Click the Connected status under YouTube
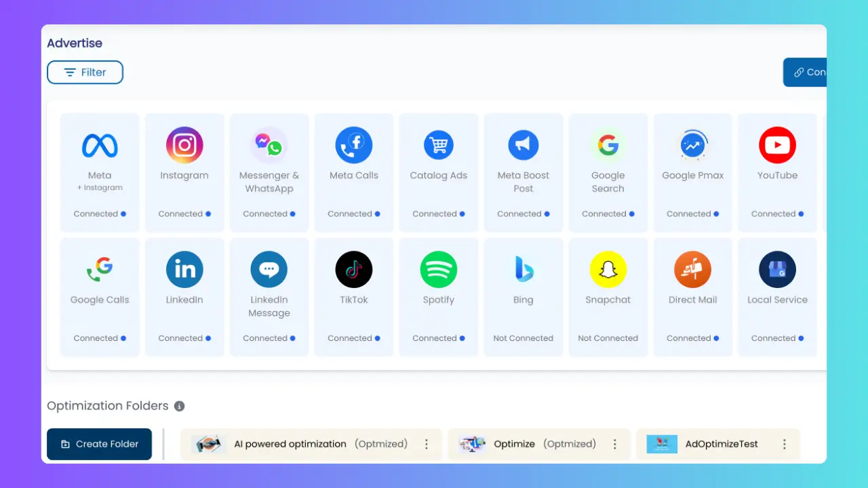868x488 pixels. (777, 213)
